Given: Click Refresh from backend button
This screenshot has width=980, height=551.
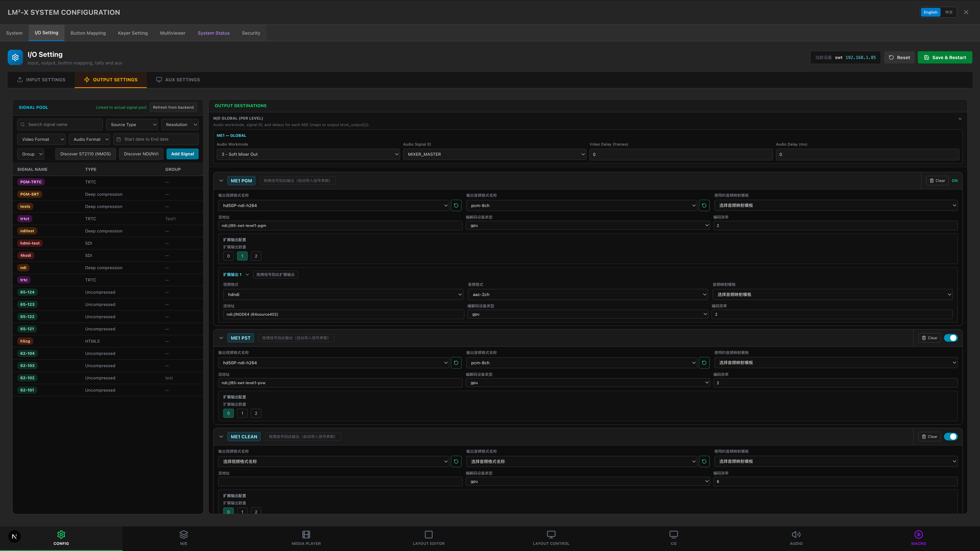Looking at the screenshot, I should coord(173,107).
